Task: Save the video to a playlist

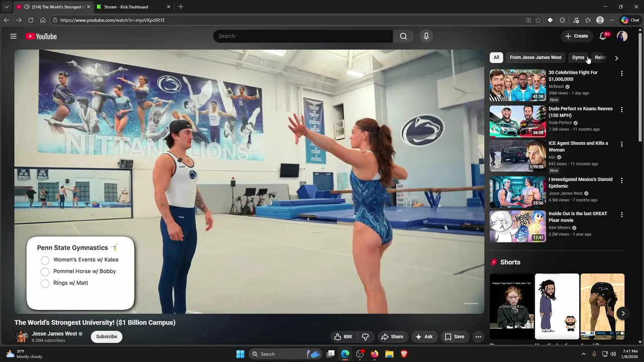Action: (454, 337)
